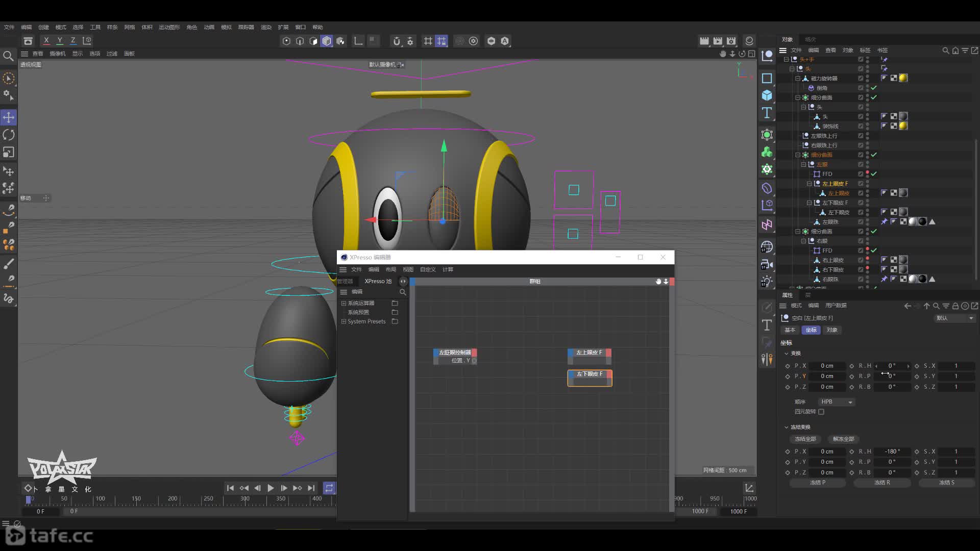
Task: Enable the 四元旋转 checkbox
Action: pos(821,412)
